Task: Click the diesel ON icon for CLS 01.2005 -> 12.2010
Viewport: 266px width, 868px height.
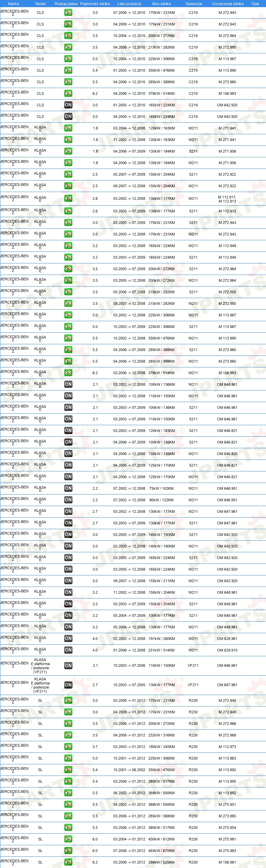Action: point(68,105)
